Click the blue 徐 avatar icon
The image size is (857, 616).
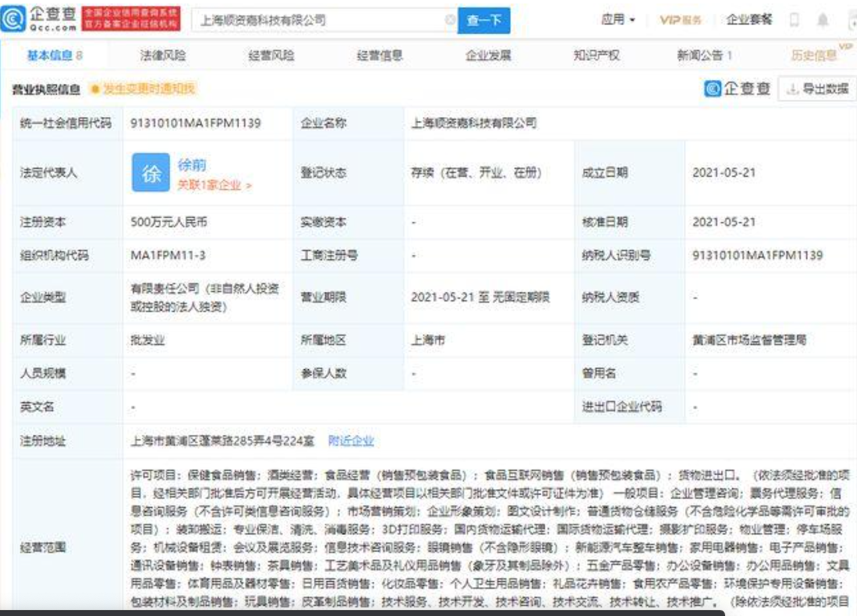[151, 173]
